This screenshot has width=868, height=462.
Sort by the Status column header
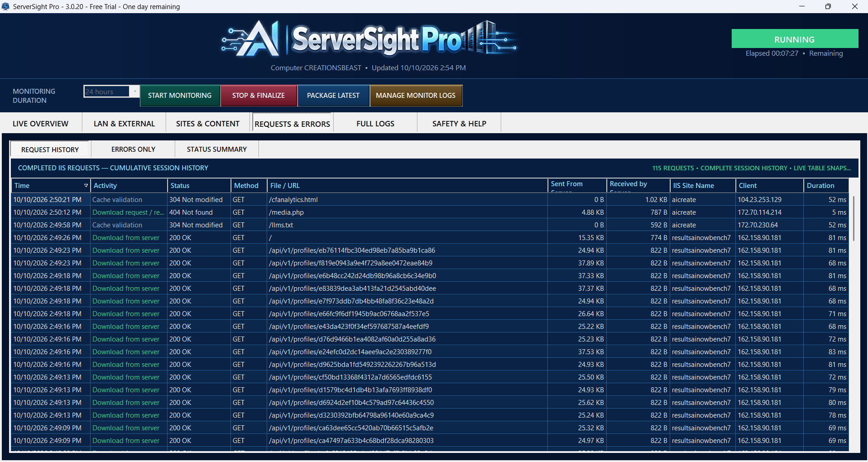point(199,186)
